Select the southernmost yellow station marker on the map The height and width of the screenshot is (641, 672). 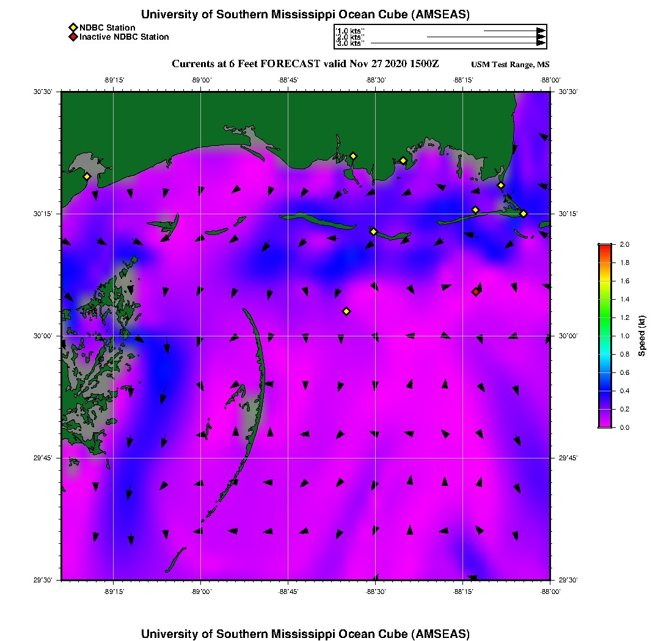tap(346, 311)
